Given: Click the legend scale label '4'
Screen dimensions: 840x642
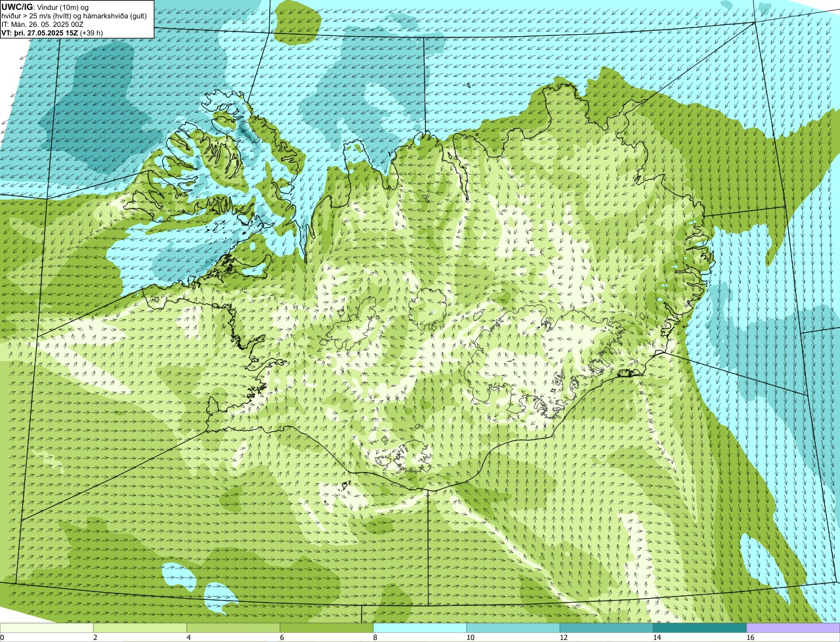Looking at the screenshot, I should click(x=188, y=637).
